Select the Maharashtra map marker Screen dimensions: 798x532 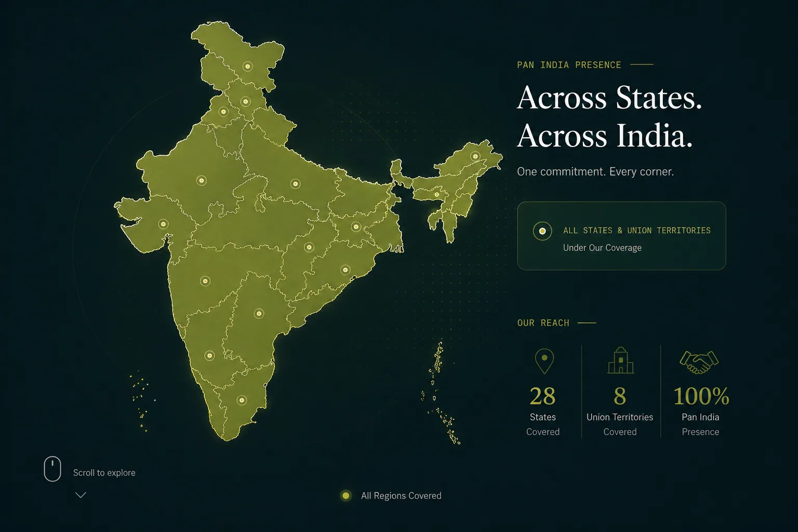[205, 281]
